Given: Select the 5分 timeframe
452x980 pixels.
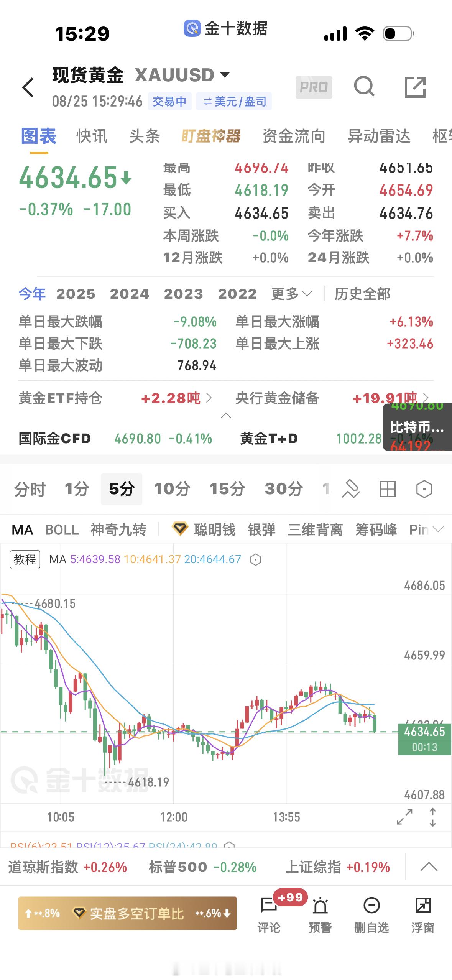Looking at the screenshot, I should tap(122, 489).
